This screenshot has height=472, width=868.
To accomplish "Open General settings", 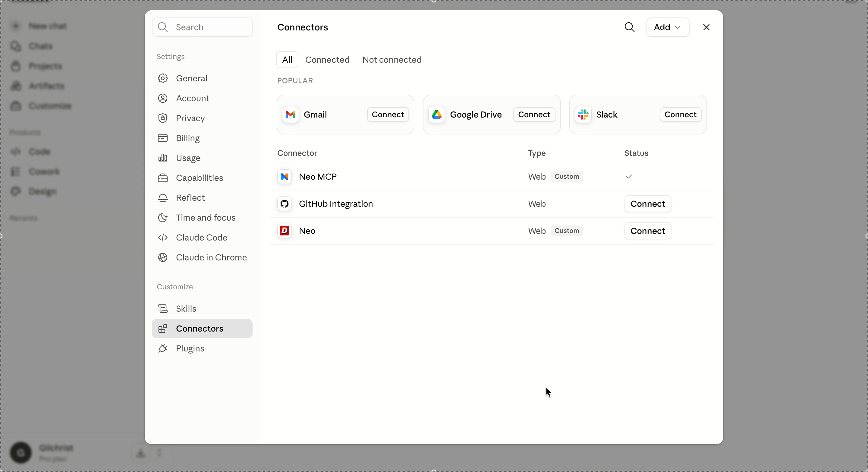I will 202,78.
